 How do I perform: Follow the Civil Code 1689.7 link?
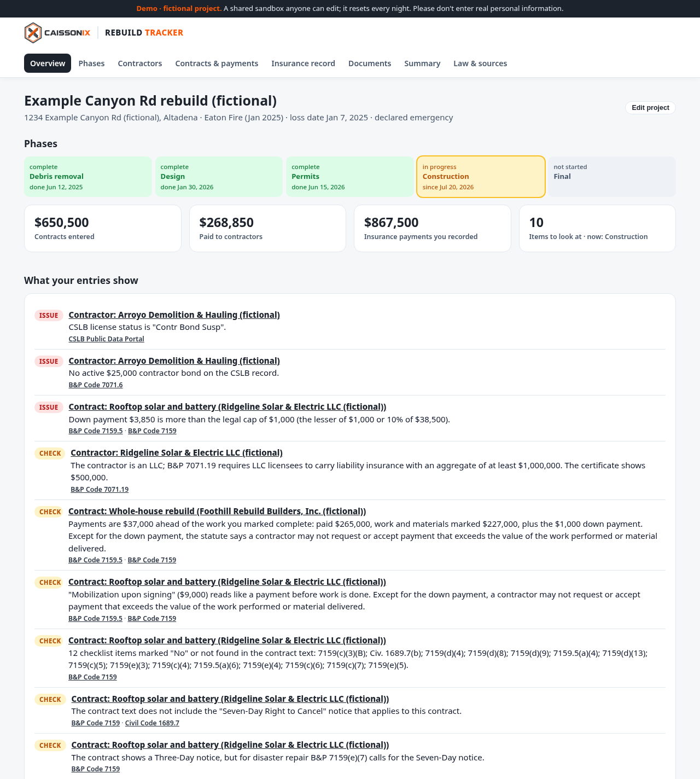[152, 723]
